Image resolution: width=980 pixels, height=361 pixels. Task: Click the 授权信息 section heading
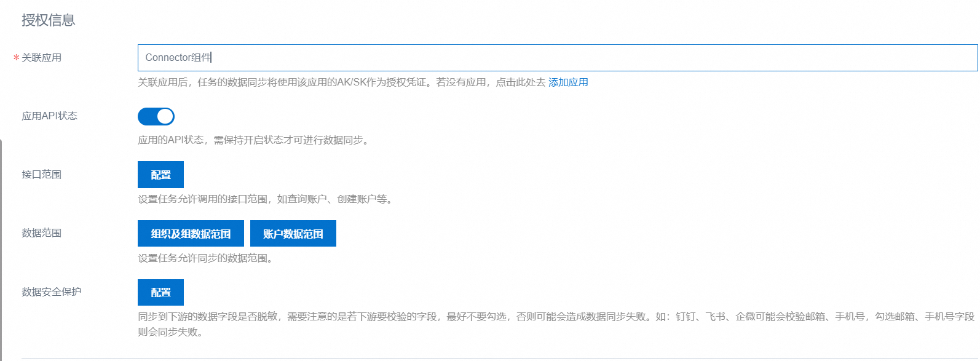(49, 20)
